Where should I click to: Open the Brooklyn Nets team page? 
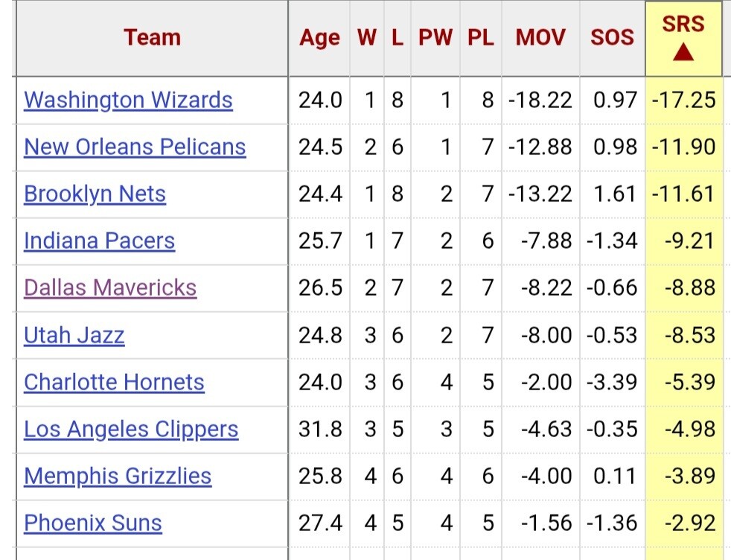pos(95,194)
